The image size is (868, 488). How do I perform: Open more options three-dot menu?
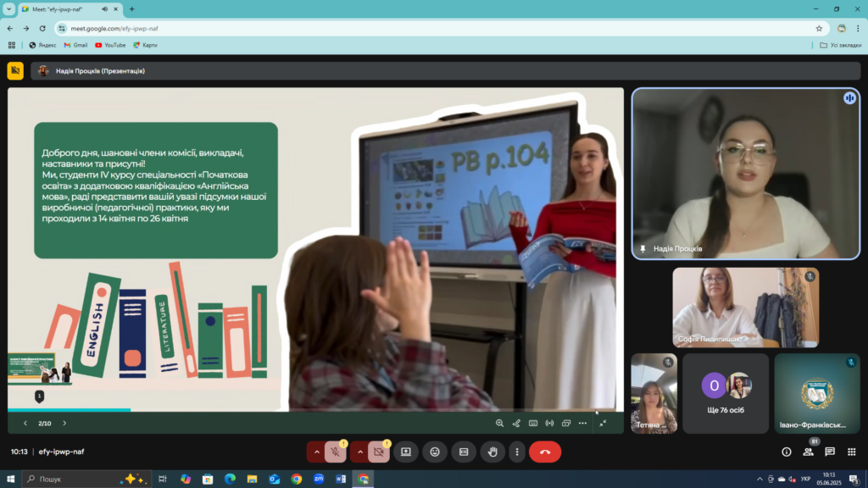pos(517,452)
